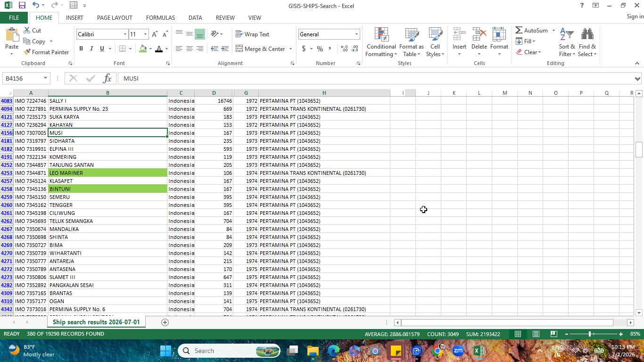
Task: Click the AutoSum button
Action: tap(532, 31)
